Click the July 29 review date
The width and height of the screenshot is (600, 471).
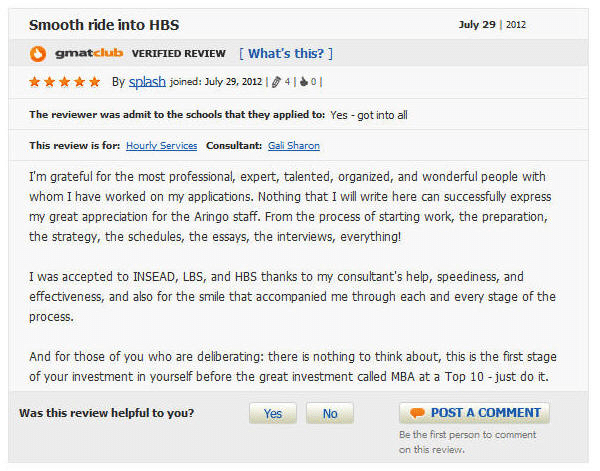coord(477,25)
